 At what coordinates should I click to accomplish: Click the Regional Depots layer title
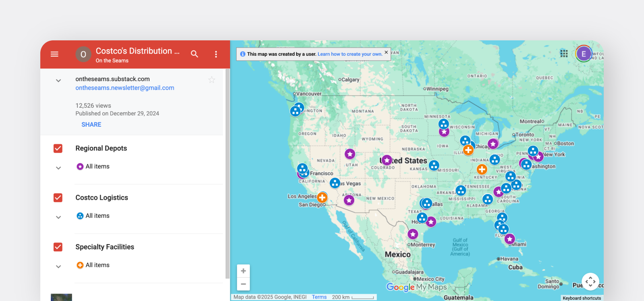(x=101, y=148)
